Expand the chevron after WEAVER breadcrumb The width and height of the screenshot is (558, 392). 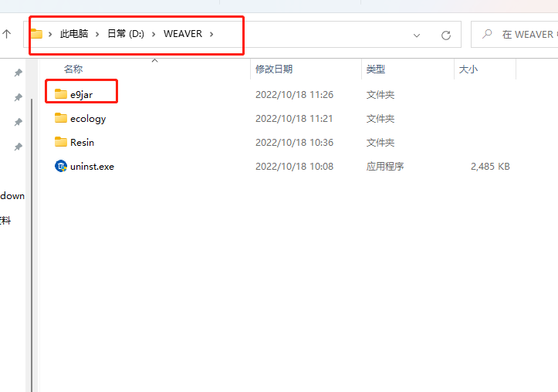pos(211,34)
